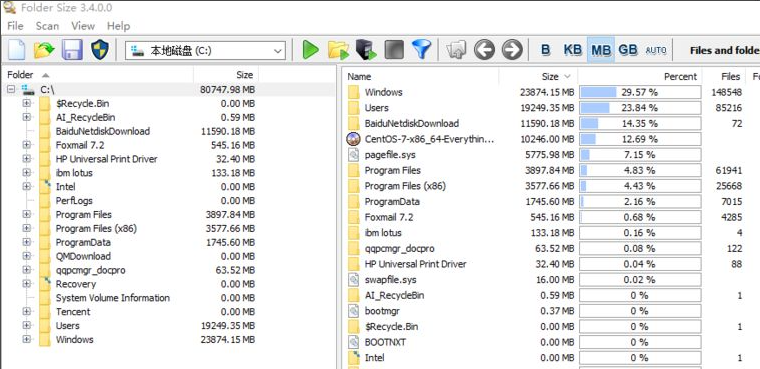760x369 pixels.
Task: Click the BaiduNetdiskDownload 14.35 % percent bar
Action: 640,123
